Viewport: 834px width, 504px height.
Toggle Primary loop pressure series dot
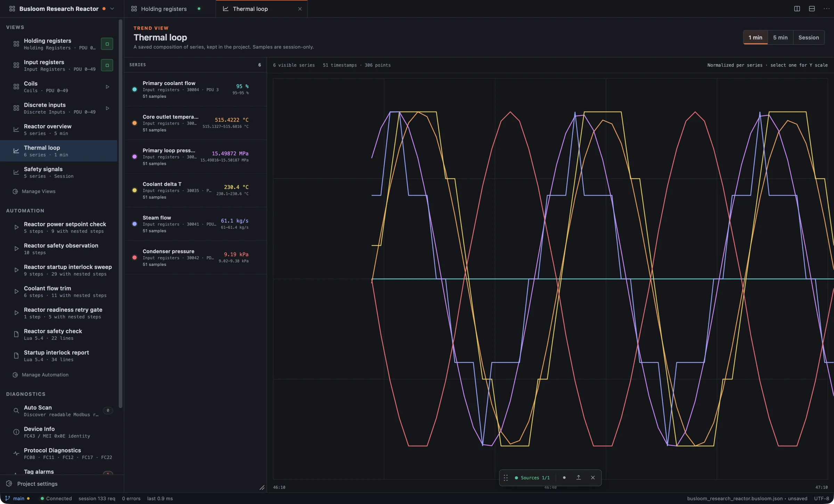pyautogui.click(x=134, y=157)
